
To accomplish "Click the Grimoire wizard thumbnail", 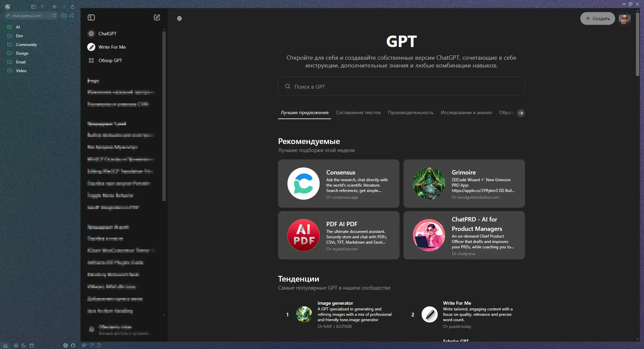I will (x=429, y=184).
